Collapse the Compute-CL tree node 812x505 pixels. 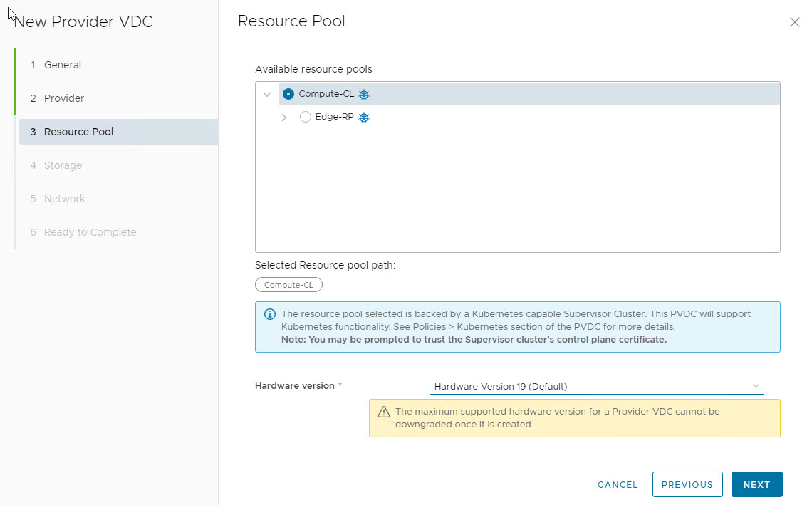[267, 94]
